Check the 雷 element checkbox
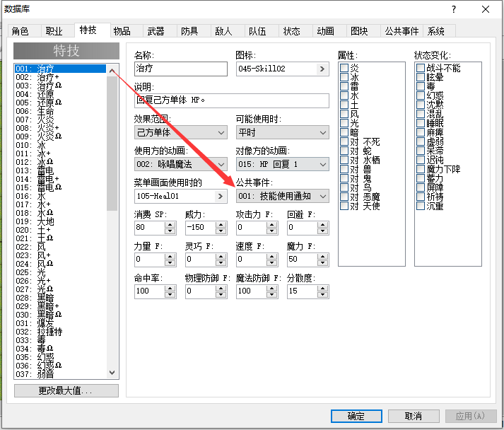504x430 pixels. point(344,86)
